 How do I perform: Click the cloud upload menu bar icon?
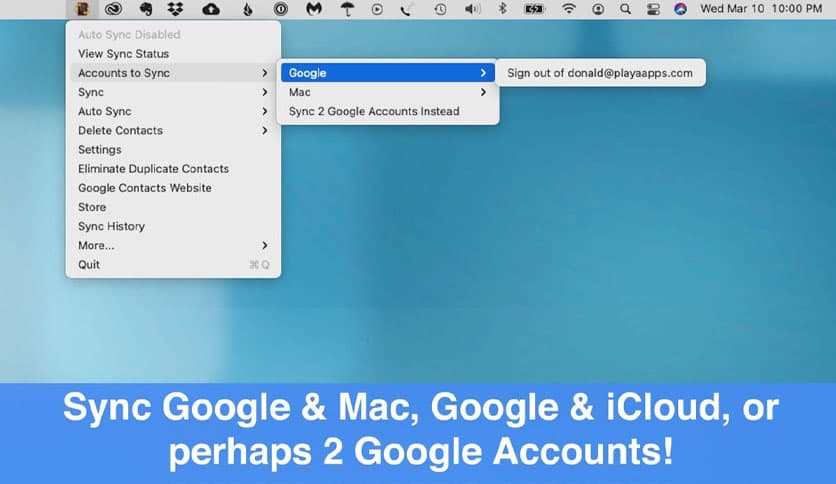(x=211, y=9)
